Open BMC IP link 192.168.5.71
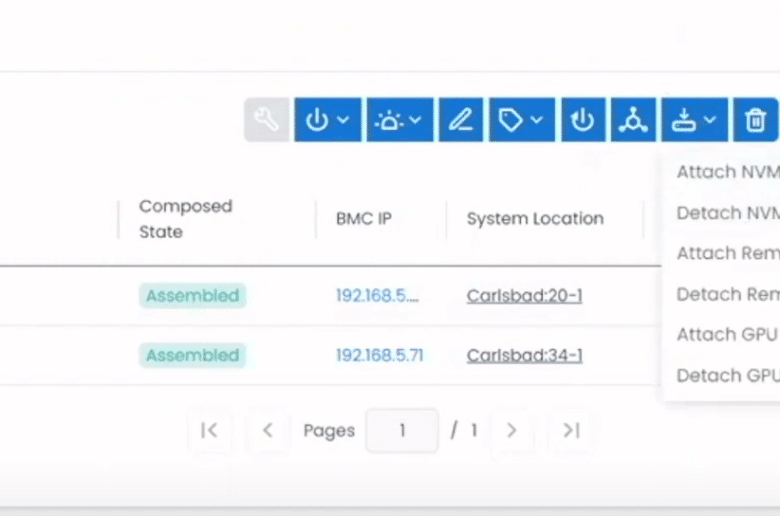The height and width of the screenshot is (516, 780). point(380,355)
